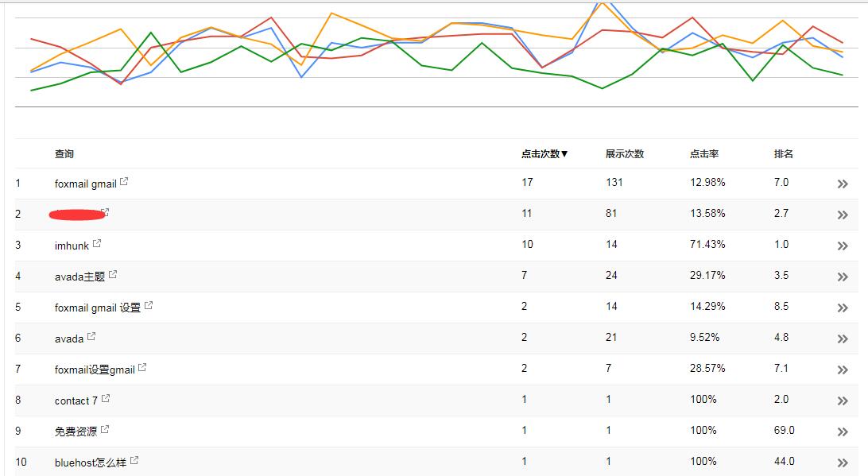Open the avada query link
Screen dimensions: 868x476
pyautogui.click(x=68, y=339)
